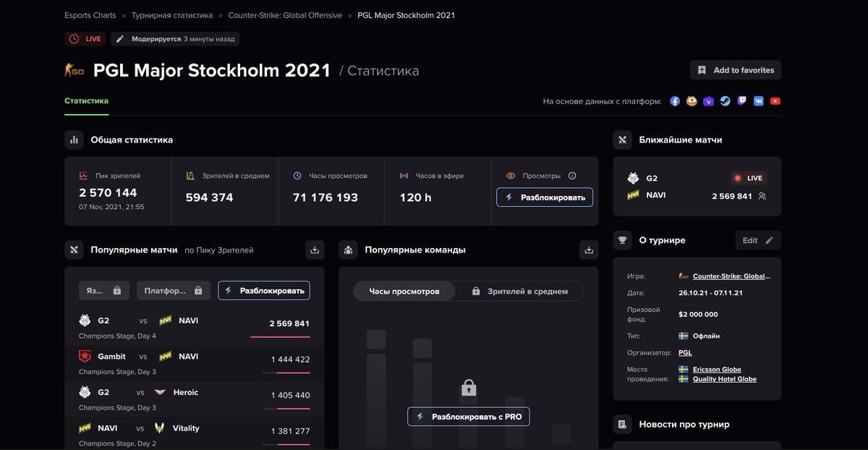Image resolution: width=868 pixels, height=450 pixels.
Task: Go to Esports Charts breadcrumb
Action: point(90,15)
